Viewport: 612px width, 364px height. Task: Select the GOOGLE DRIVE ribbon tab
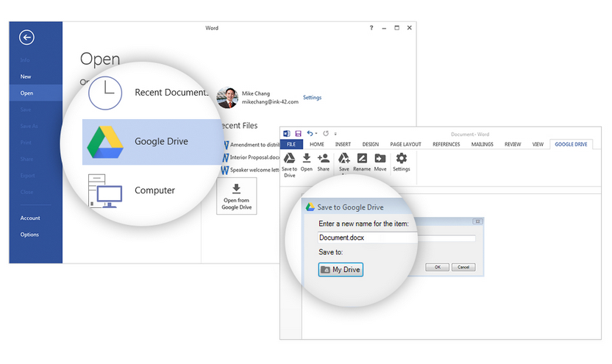click(571, 144)
